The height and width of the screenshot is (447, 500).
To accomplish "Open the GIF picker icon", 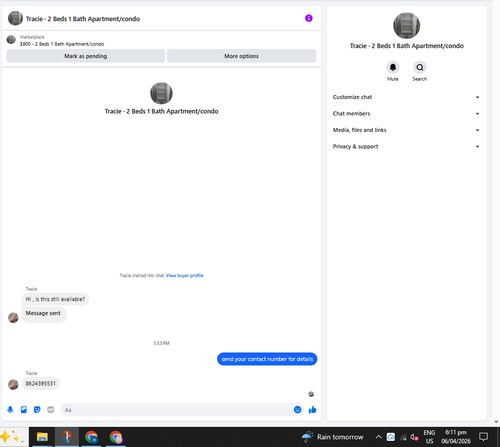I will [50, 410].
